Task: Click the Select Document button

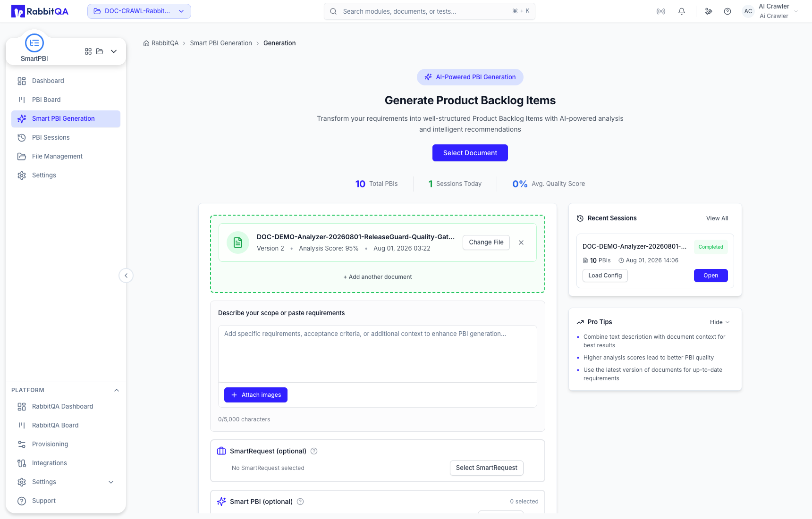Action: coord(470,153)
